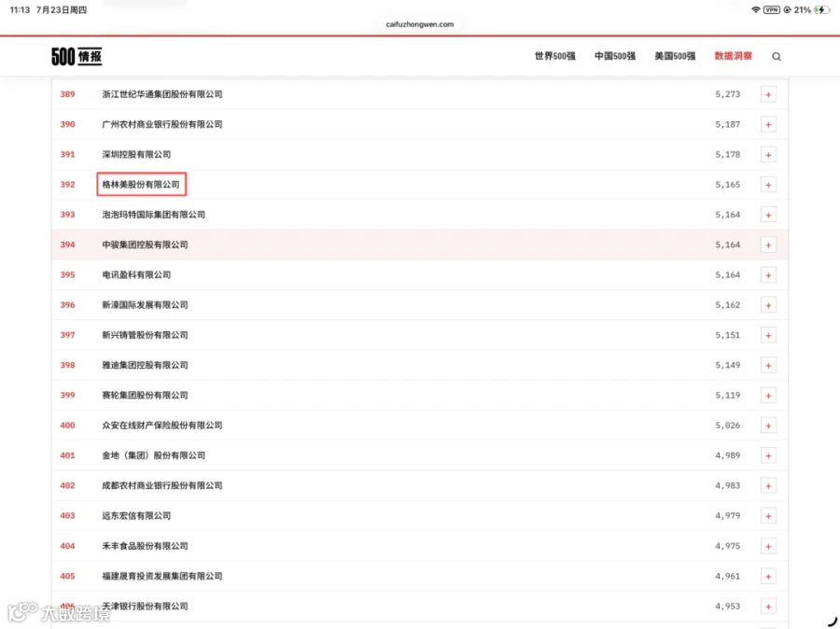Select company 雅迪集团控股有限公司

(146, 365)
